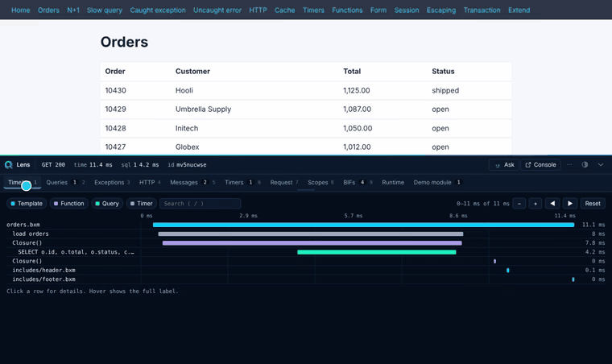Screen dimensions: 612x364
Task: Collapse the Lens panel with chevron
Action: [601, 164]
